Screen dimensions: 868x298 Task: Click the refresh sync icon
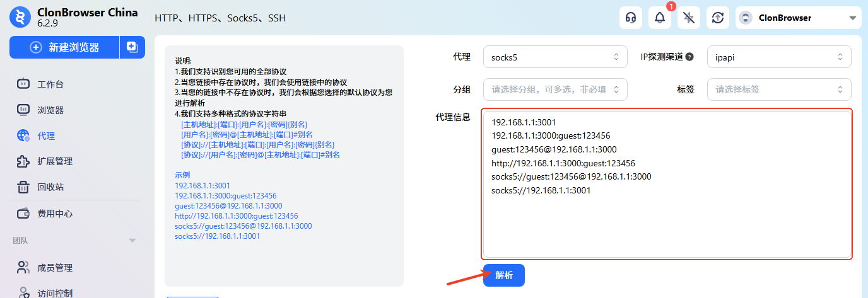[x=718, y=18]
